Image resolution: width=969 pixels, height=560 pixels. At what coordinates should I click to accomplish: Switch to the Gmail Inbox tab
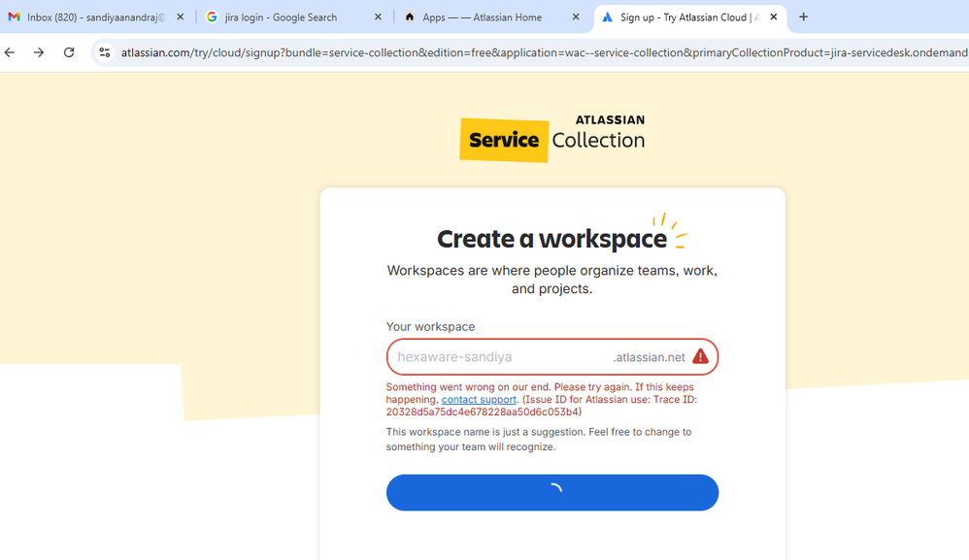tap(96, 17)
